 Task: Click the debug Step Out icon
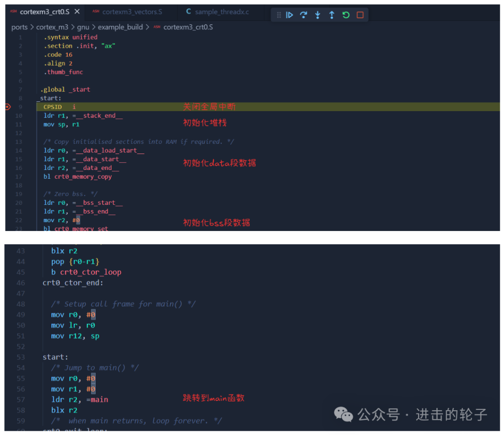click(x=332, y=15)
